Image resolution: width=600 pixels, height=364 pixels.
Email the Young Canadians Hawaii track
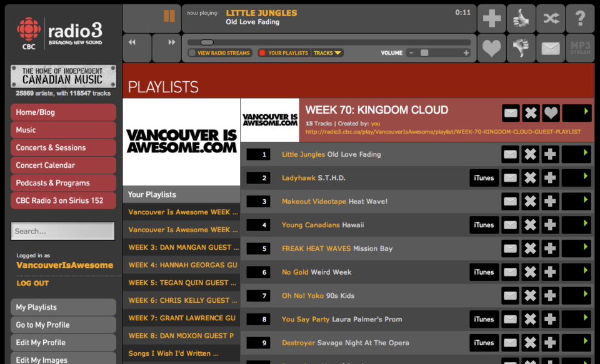(510, 225)
